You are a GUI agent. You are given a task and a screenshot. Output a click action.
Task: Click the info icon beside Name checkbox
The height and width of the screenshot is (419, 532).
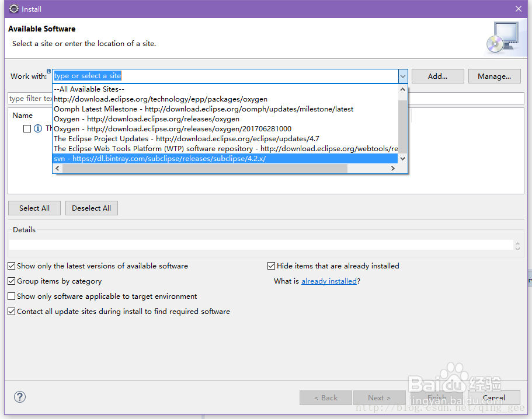[x=38, y=128]
